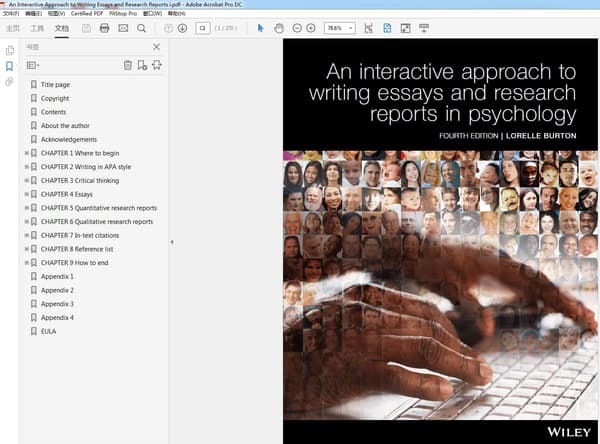Add new bookmark icon
The image size is (600, 444).
[142, 65]
